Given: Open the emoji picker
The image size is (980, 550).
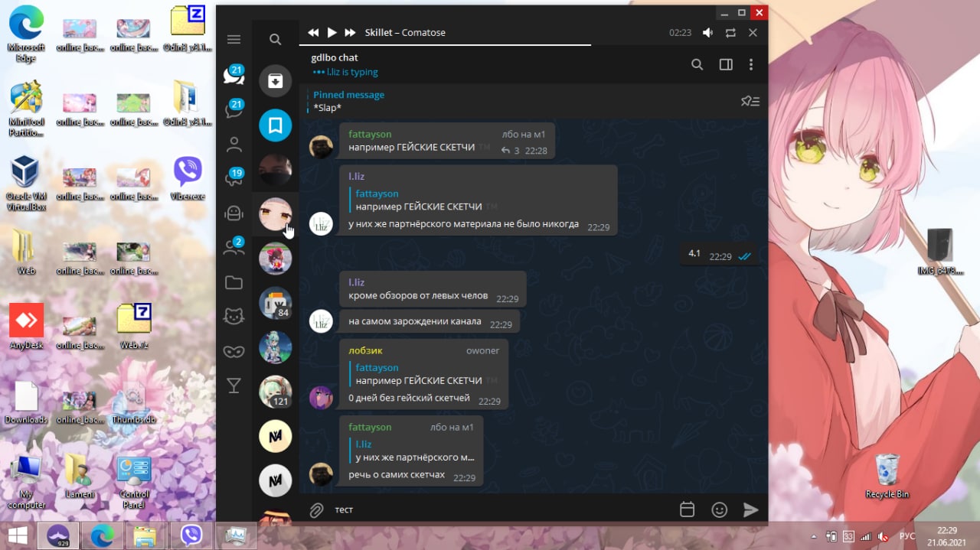Looking at the screenshot, I should coord(719,509).
